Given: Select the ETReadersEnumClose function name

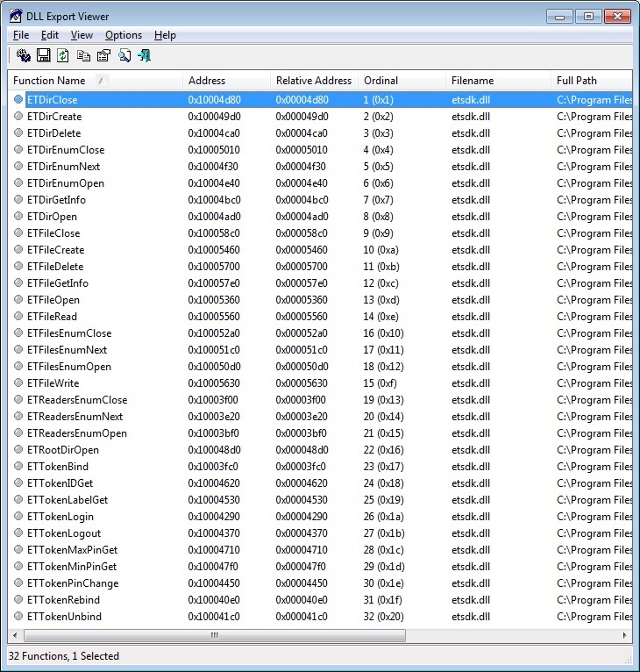Looking at the screenshot, I should 77,399.
